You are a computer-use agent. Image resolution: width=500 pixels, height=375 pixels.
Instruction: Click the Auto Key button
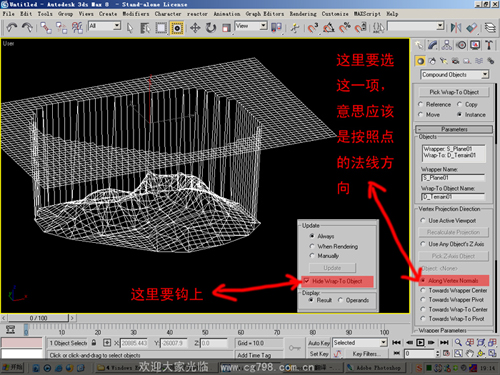click(x=319, y=343)
